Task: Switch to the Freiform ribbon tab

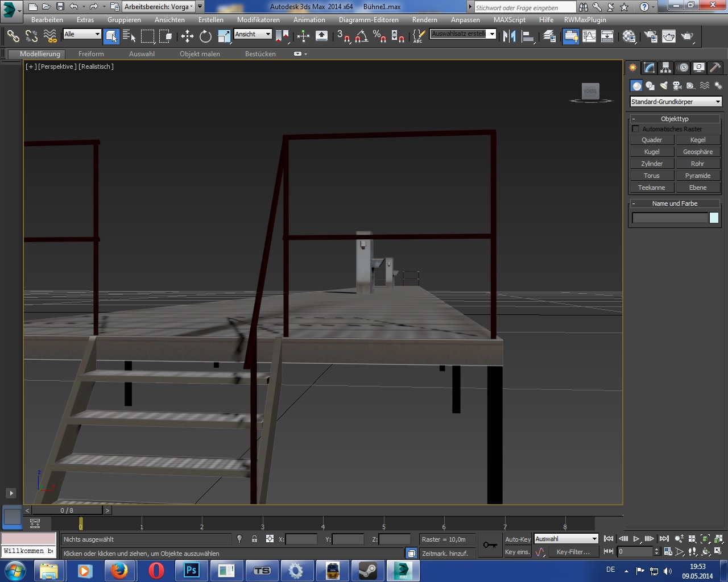Action: (91, 54)
